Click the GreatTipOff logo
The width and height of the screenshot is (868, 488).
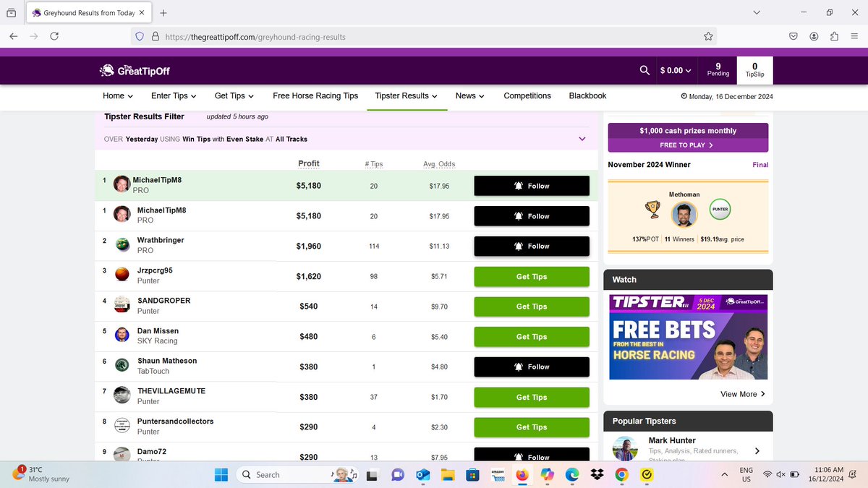135,70
